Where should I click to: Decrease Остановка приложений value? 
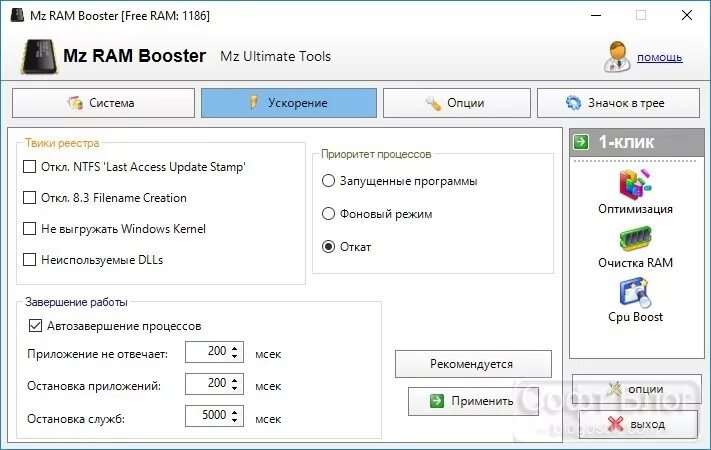(234, 388)
